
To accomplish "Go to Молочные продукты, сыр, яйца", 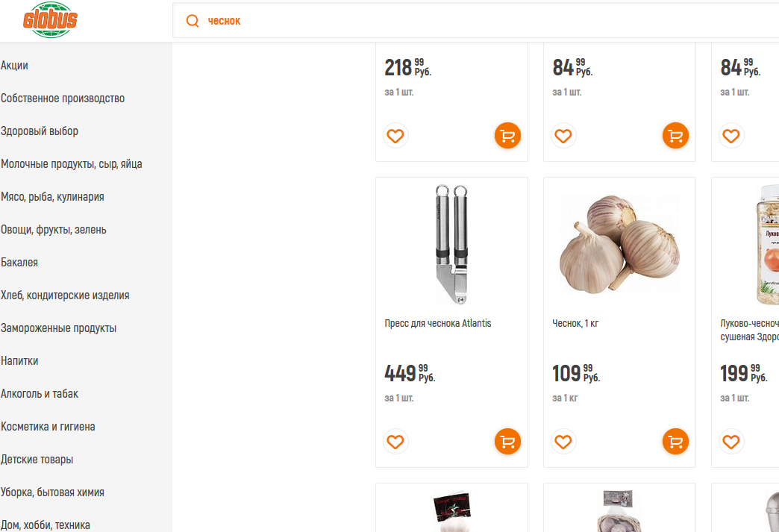I will [x=71, y=164].
